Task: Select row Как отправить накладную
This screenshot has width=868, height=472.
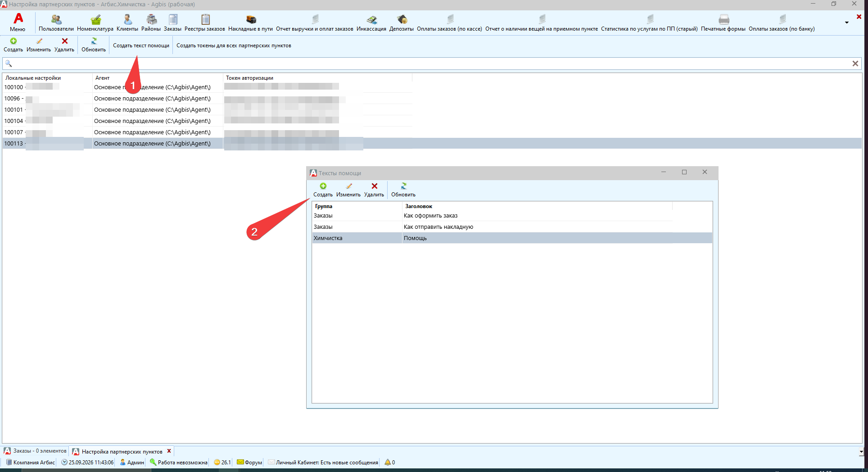Action: [x=512, y=227]
